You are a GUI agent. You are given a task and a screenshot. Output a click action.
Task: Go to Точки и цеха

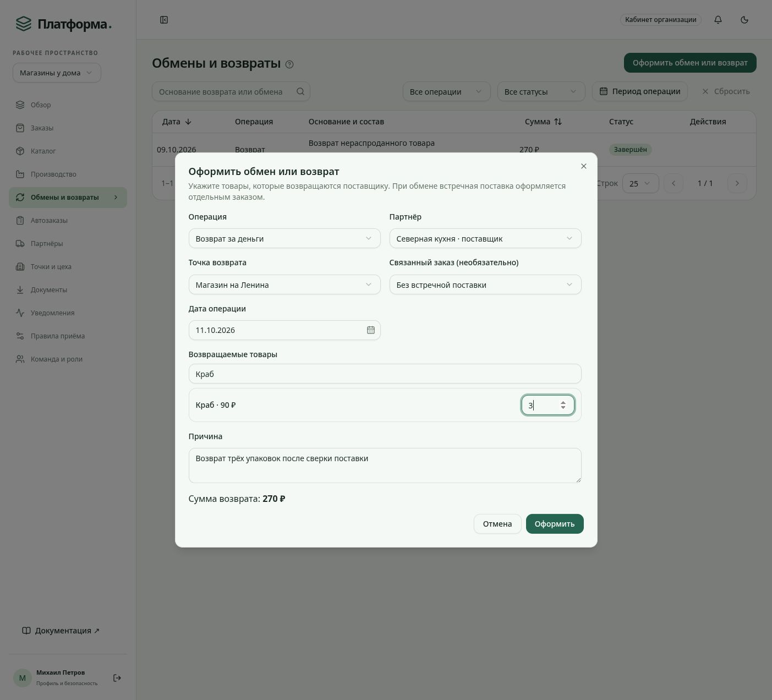pos(68,267)
